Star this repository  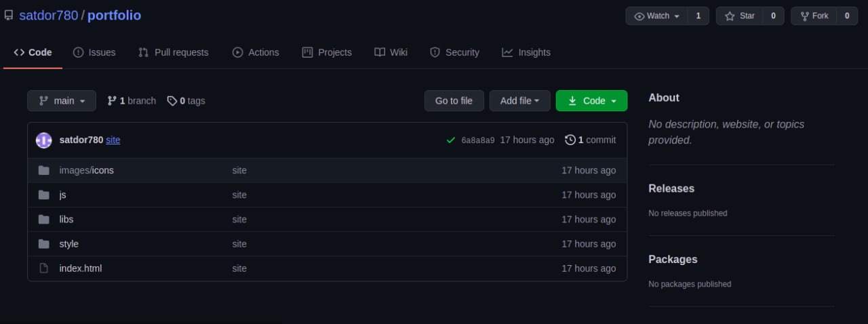tap(739, 16)
